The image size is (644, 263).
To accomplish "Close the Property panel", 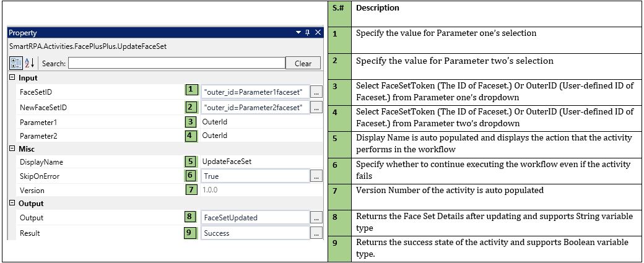I will coord(317,33).
